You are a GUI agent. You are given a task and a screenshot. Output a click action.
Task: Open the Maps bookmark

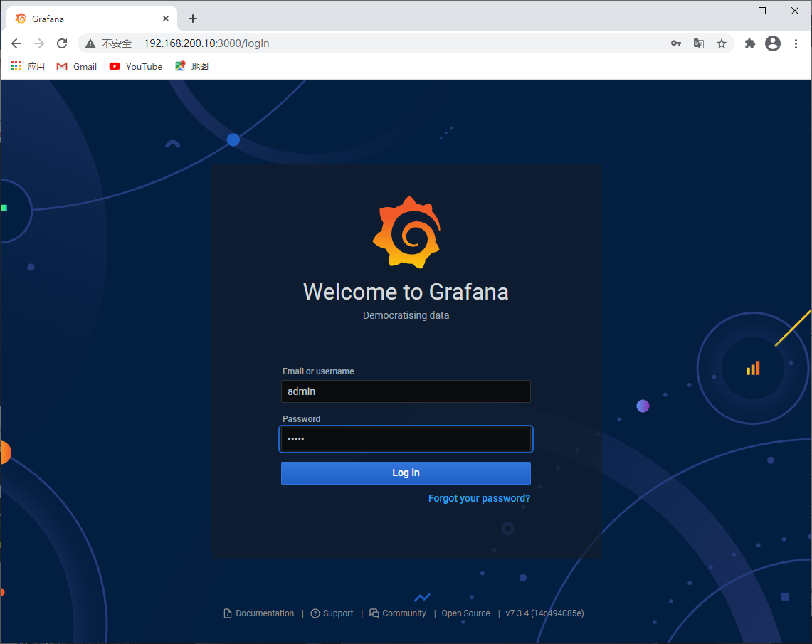coord(191,66)
